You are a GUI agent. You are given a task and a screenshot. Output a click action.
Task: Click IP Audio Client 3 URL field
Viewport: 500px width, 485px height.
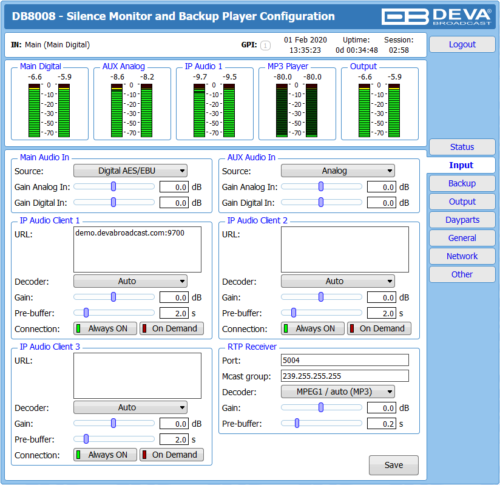click(137, 376)
